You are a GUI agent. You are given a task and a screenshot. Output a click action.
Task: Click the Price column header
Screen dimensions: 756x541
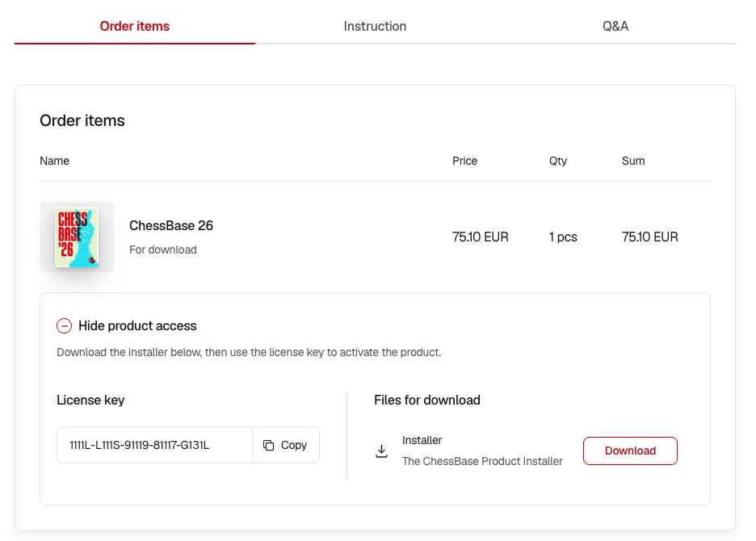464,161
